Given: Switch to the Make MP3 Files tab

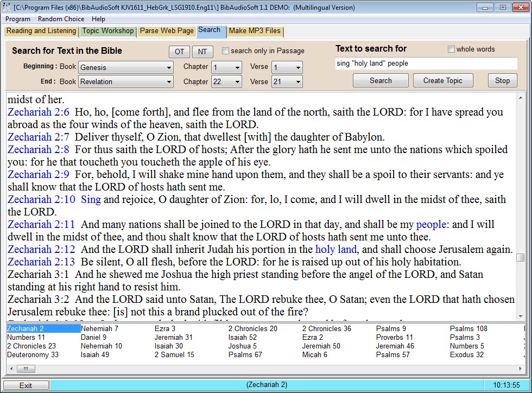Looking at the screenshot, I should [x=255, y=31].
